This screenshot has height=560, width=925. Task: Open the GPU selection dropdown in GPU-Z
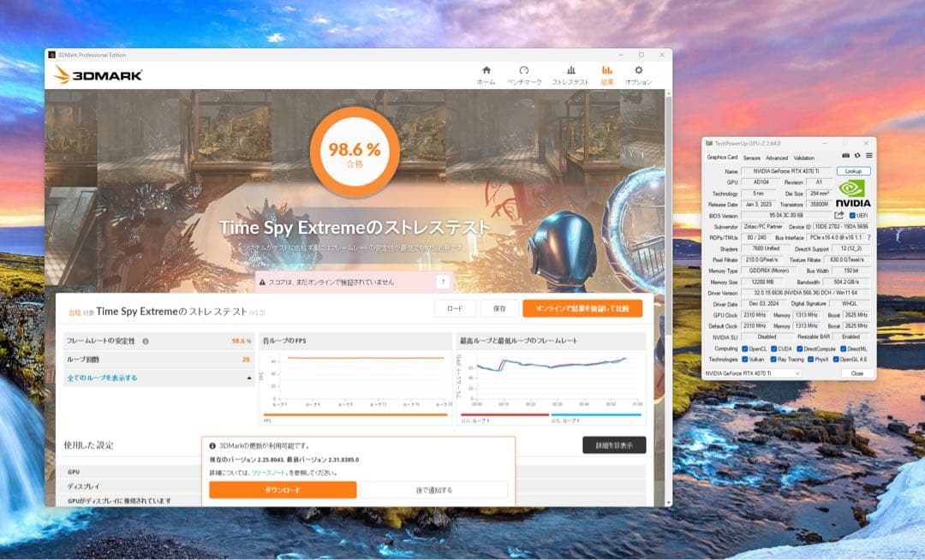pyautogui.click(x=752, y=373)
